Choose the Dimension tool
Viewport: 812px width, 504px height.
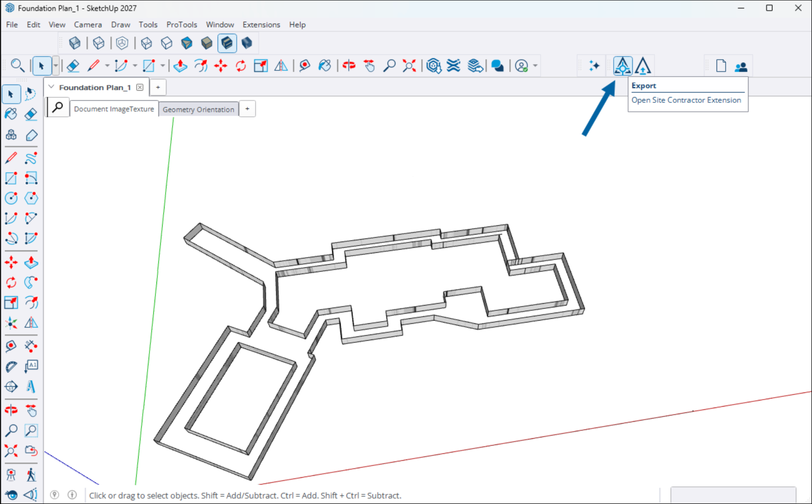coord(30,346)
